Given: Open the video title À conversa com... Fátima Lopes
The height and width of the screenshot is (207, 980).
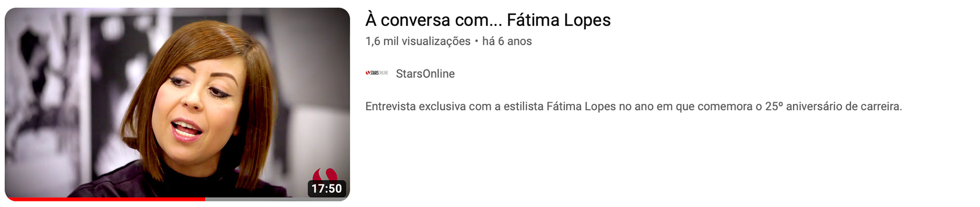Looking at the screenshot, I should (488, 20).
